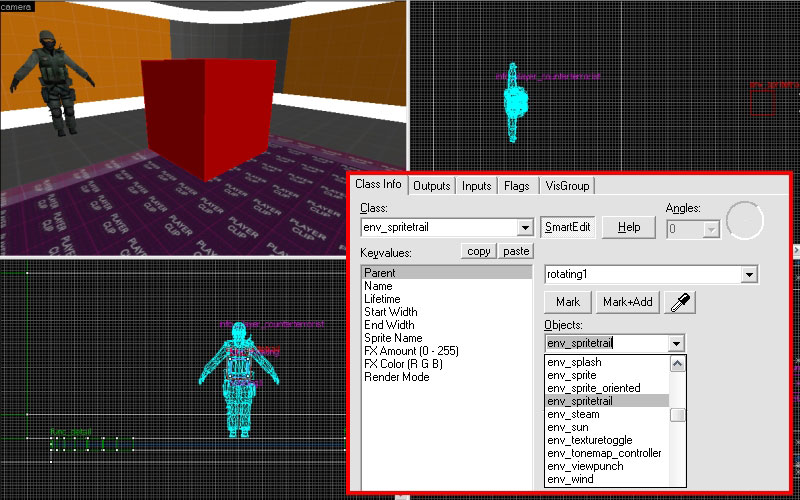Choose env_steam from Objects list
Viewport: 800px width, 500px height.
click(x=607, y=414)
